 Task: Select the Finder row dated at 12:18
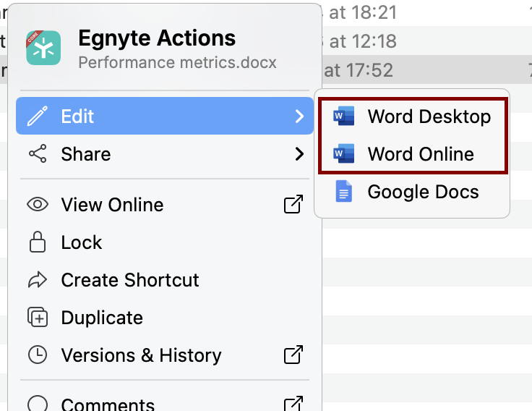pyautogui.click(x=427, y=41)
